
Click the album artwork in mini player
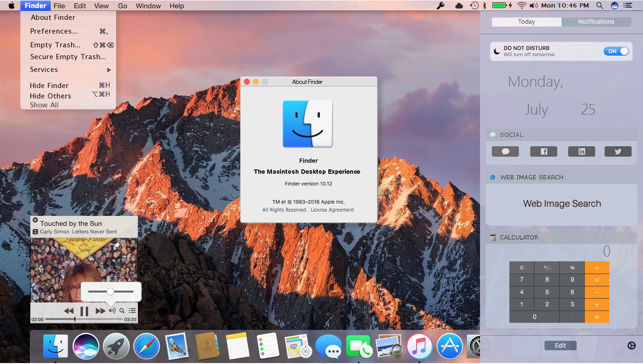[84, 270]
